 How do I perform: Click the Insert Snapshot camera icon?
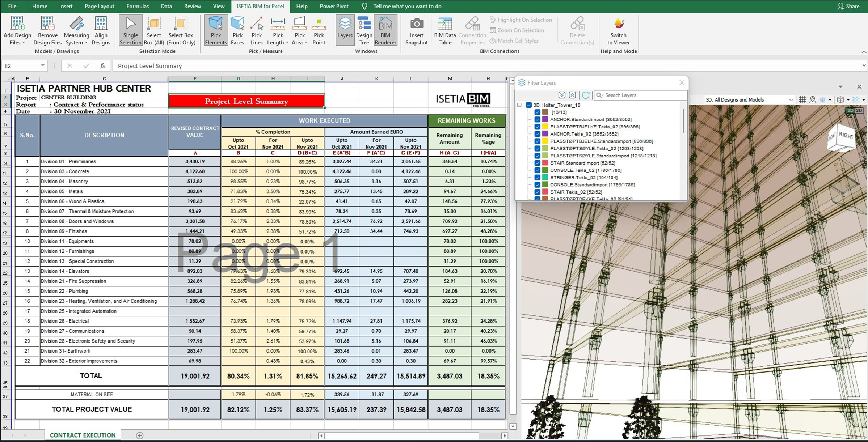coord(417,24)
